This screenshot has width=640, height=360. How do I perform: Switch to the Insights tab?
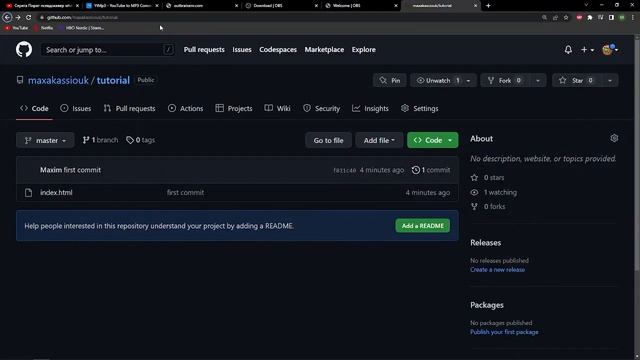[x=370, y=108]
